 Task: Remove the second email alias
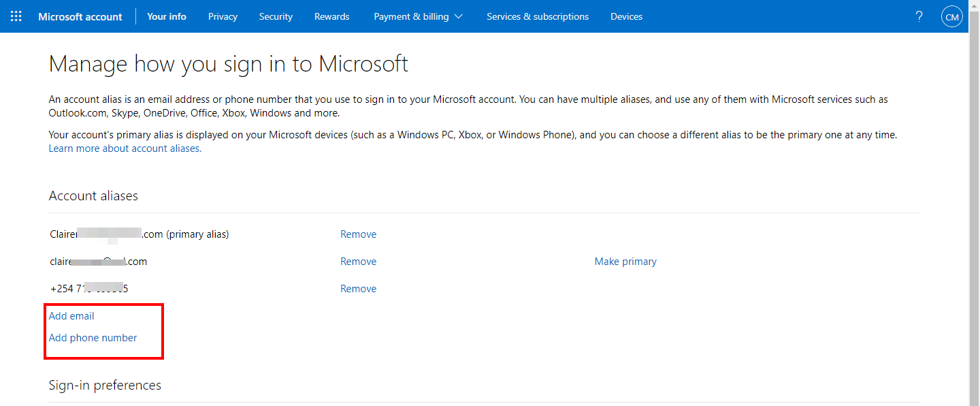(x=358, y=262)
